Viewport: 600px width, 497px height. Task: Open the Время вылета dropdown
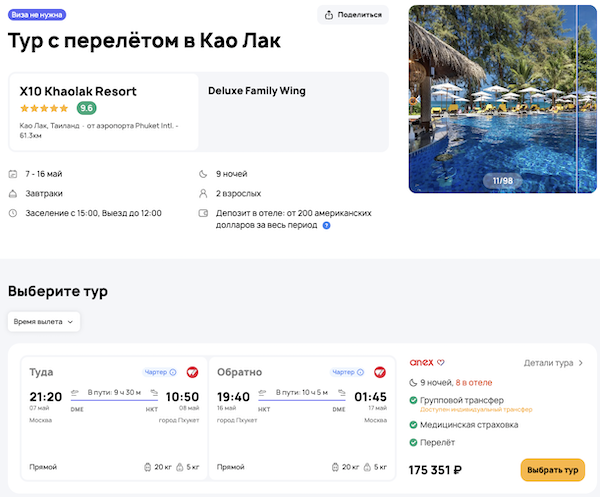pyautogui.click(x=44, y=322)
